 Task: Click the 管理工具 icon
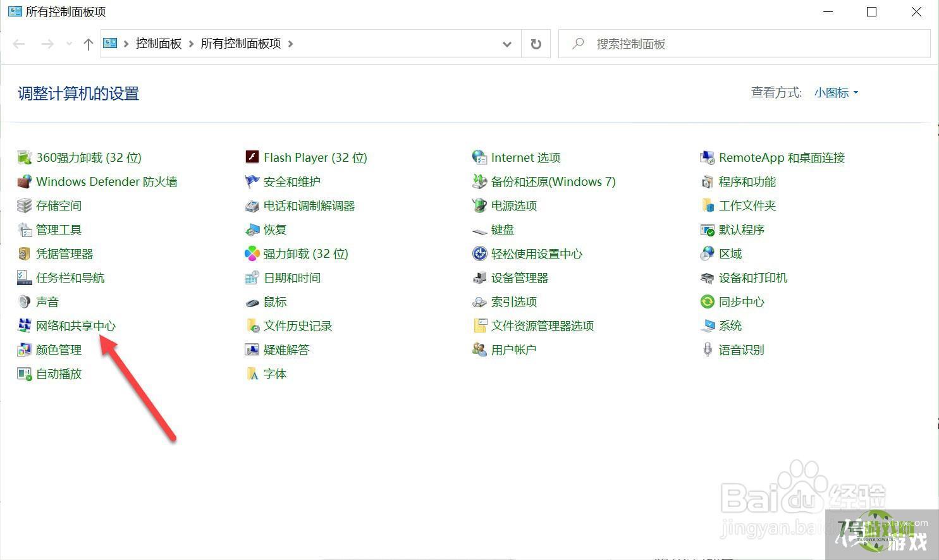point(24,229)
